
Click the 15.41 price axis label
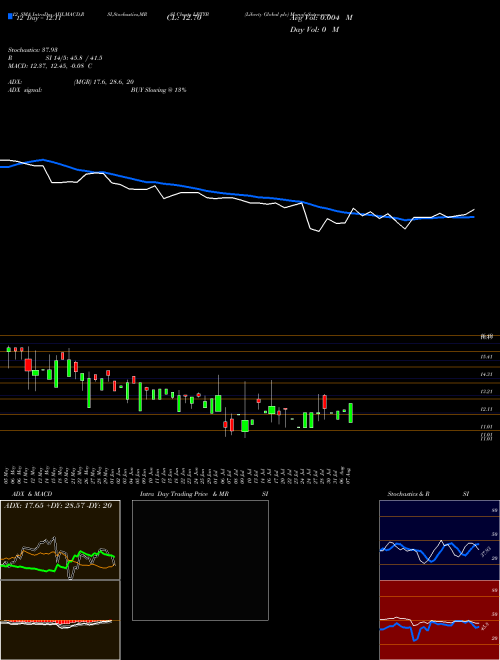(x=487, y=357)
